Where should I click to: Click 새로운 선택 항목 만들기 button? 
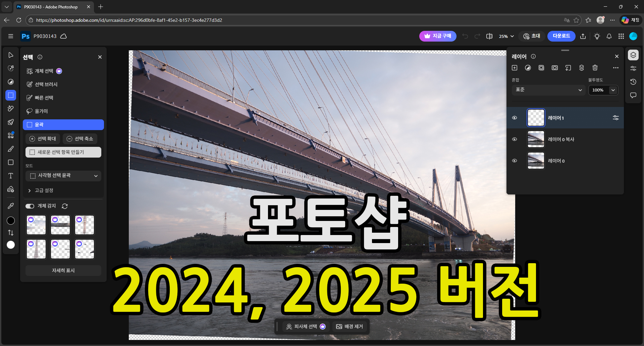pyautogui.click(x=63, y=152)
